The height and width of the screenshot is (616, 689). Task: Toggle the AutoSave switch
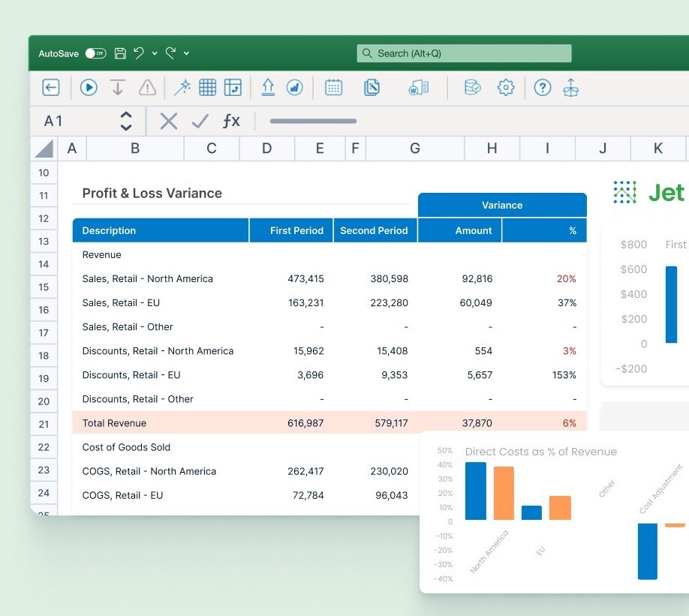(x=95, y=53)
